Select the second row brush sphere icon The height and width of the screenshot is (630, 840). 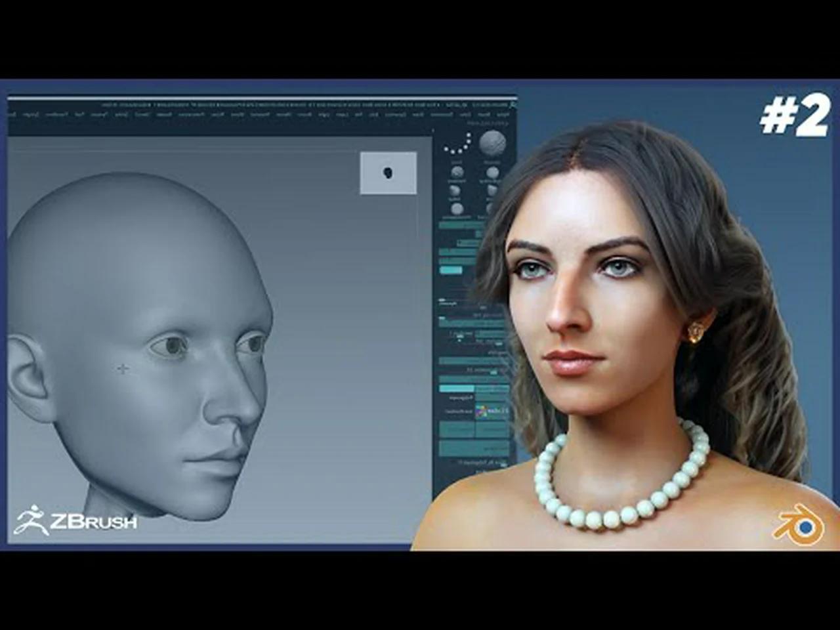(x=454, y=190)
